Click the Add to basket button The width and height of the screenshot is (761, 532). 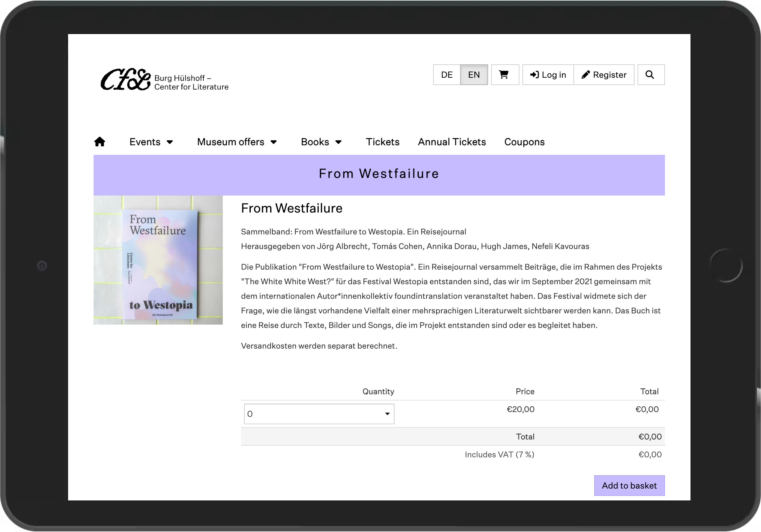[x=629, y=486]
